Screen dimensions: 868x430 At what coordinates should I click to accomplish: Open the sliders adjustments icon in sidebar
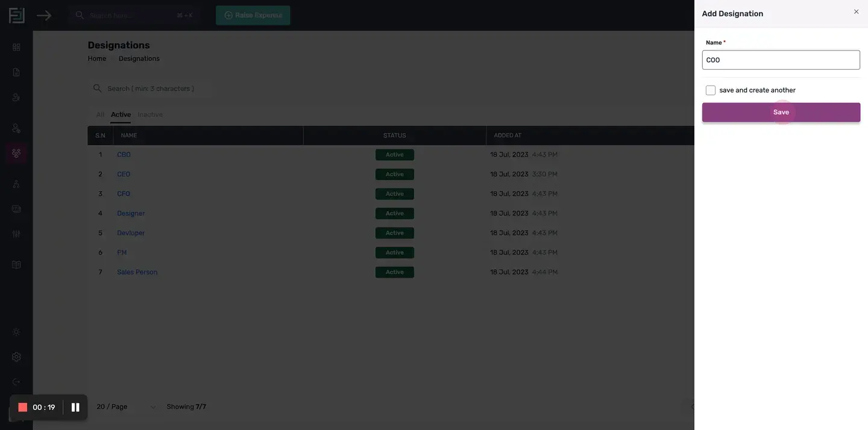point(16,234)
